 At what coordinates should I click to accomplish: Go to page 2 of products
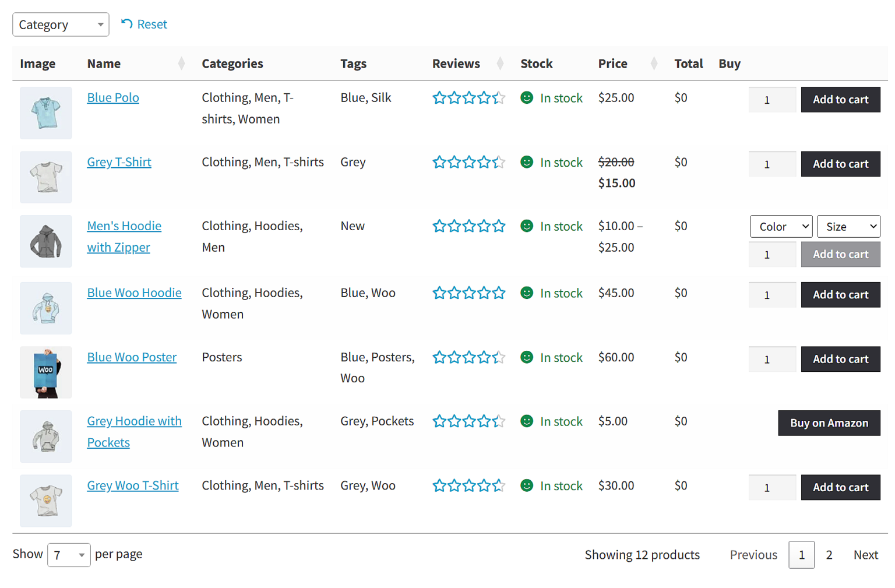829,555
